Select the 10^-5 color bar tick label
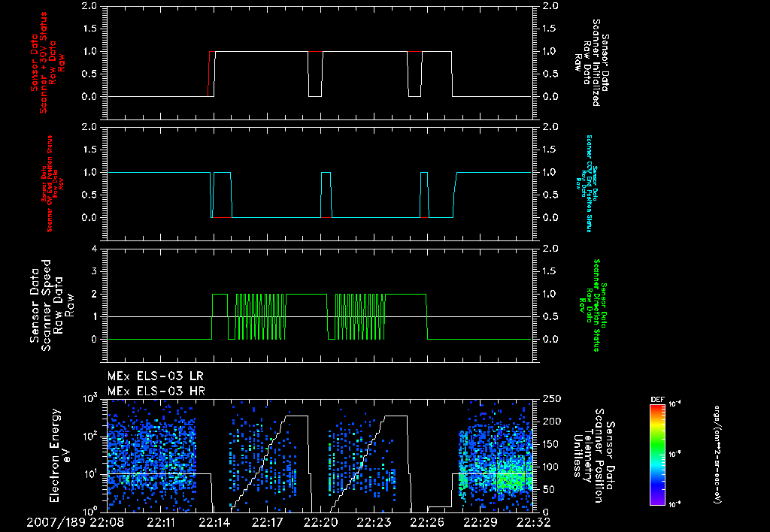Image resolution: width=770 pixels, height=532 pixels. (x=675, y=454)
